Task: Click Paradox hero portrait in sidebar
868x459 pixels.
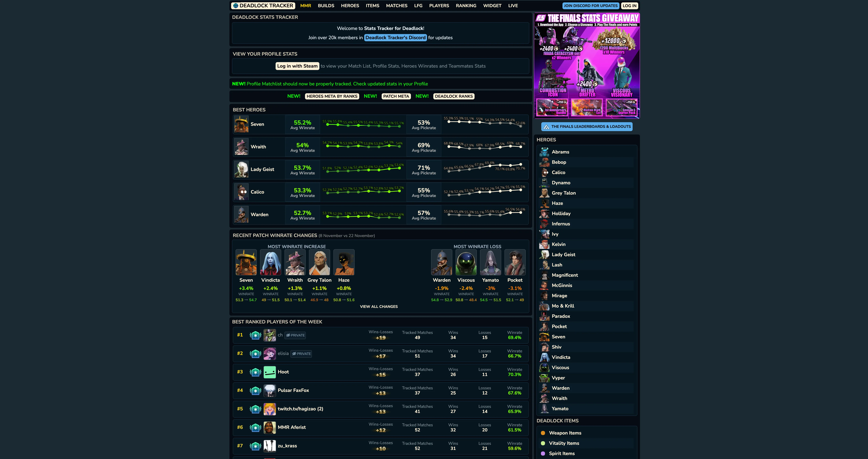Action: pyautogui.click(x=544, y=316)
